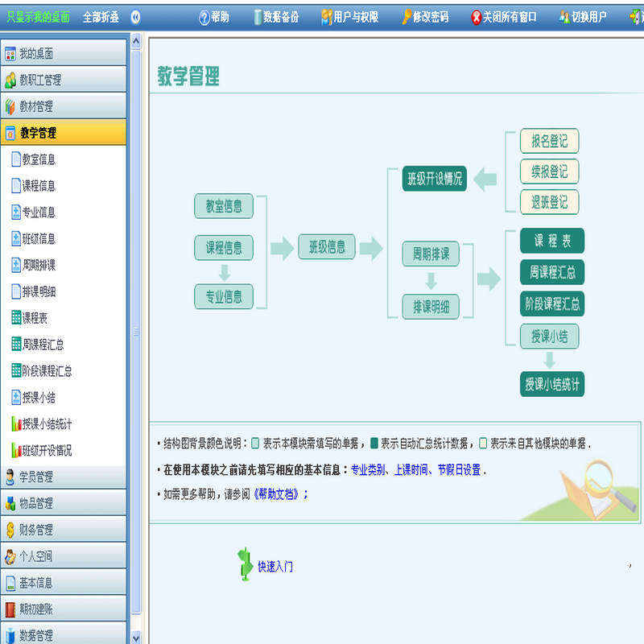Click the 帮助 help icon in top toolbar
The width and height of the screenshot is (644, 644).
point(204,17)
